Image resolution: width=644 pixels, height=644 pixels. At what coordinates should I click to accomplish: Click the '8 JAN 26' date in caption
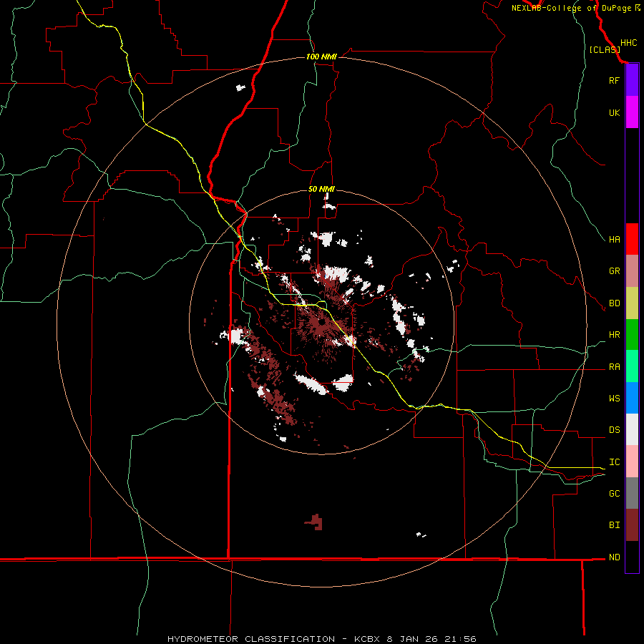(413, 639)
